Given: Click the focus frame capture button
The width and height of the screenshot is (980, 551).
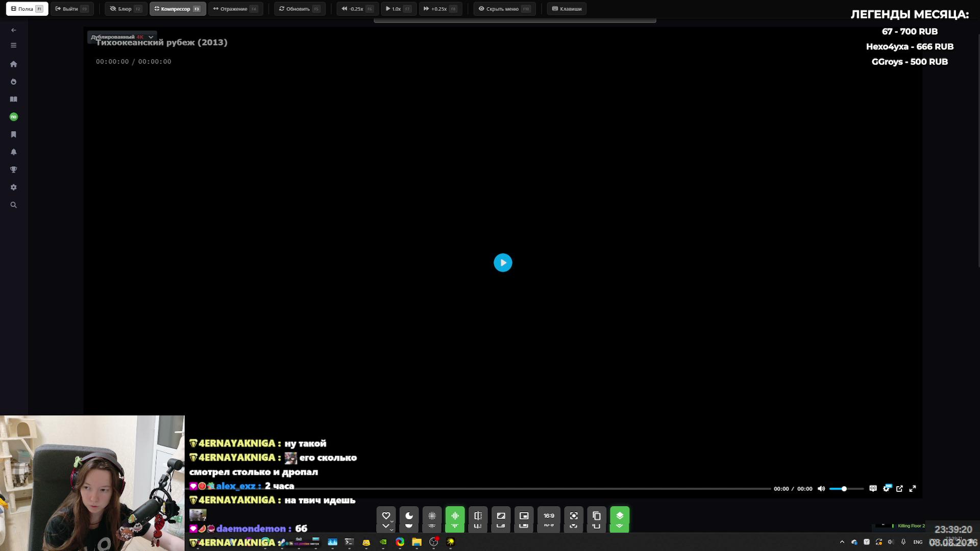Looking at the screenshot, I should [x=574, y=516].
